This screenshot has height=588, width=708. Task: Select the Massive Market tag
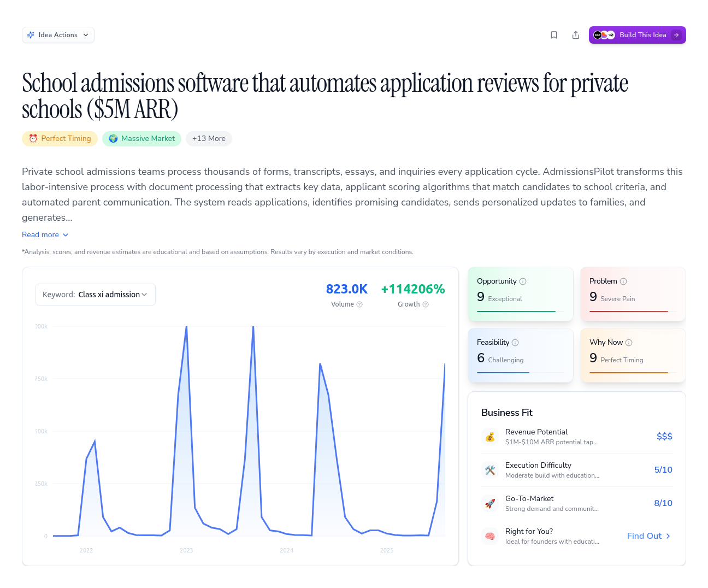141,139
